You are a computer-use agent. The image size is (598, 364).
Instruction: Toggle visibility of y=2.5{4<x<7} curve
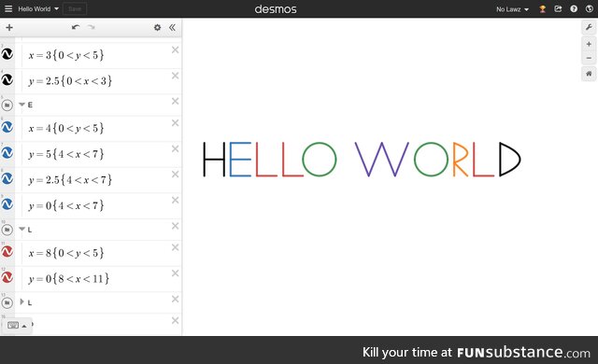(x=7, y=178)
